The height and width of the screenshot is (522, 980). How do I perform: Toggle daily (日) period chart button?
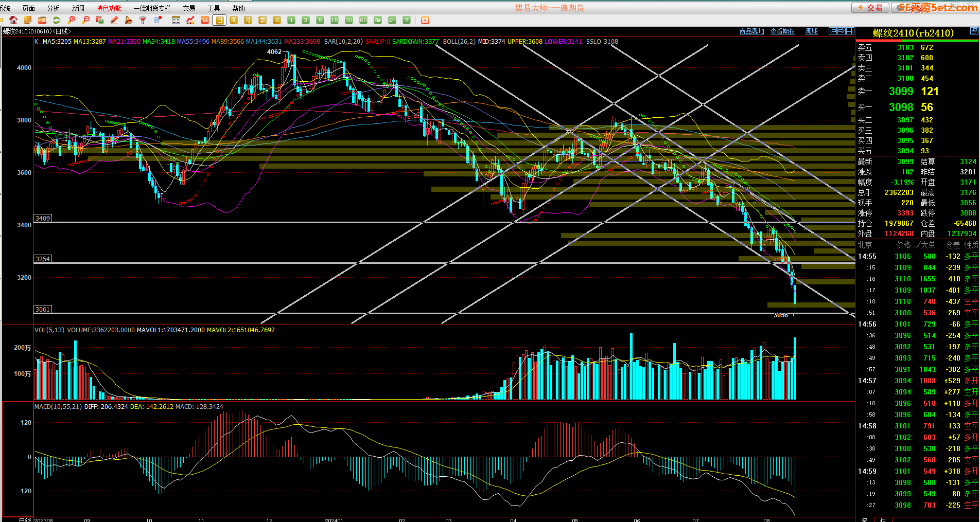tap(219, 20)
